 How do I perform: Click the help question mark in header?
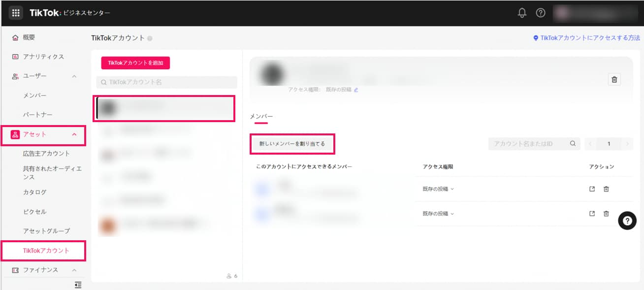pyautogui.click(x=541, y=13)
